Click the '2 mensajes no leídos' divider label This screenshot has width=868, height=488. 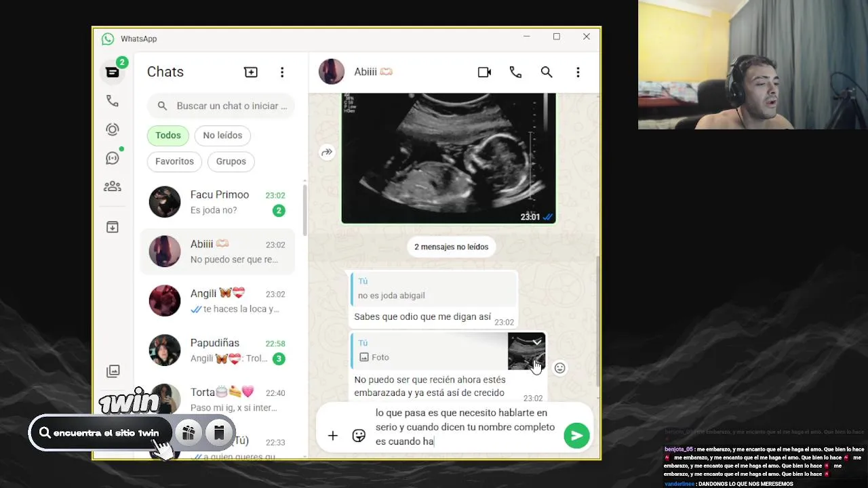[451, 247]
